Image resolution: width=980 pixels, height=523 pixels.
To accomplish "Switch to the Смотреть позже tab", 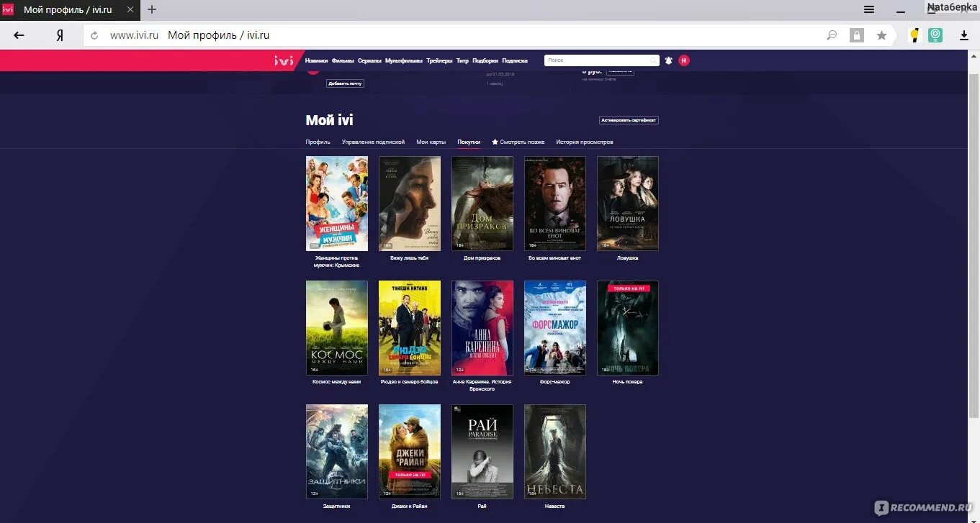I will pos(518,142).
